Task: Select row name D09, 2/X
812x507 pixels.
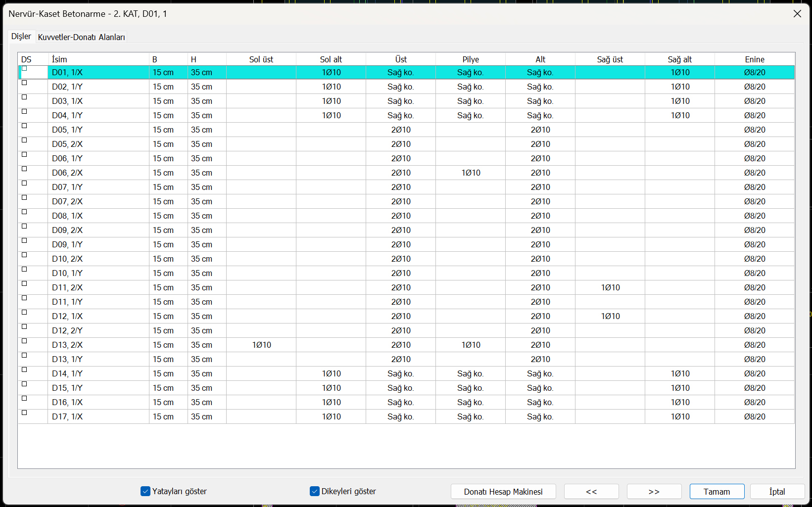Action: pos(98,230)
